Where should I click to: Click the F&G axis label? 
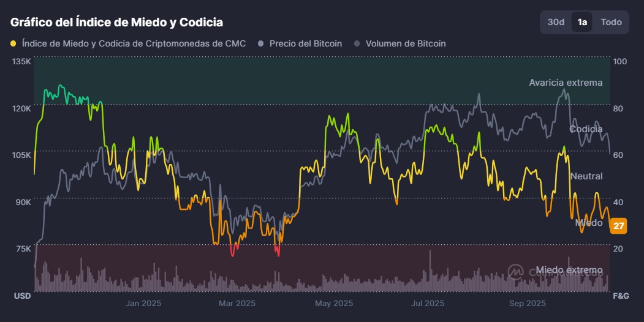(x=621, y=296)
